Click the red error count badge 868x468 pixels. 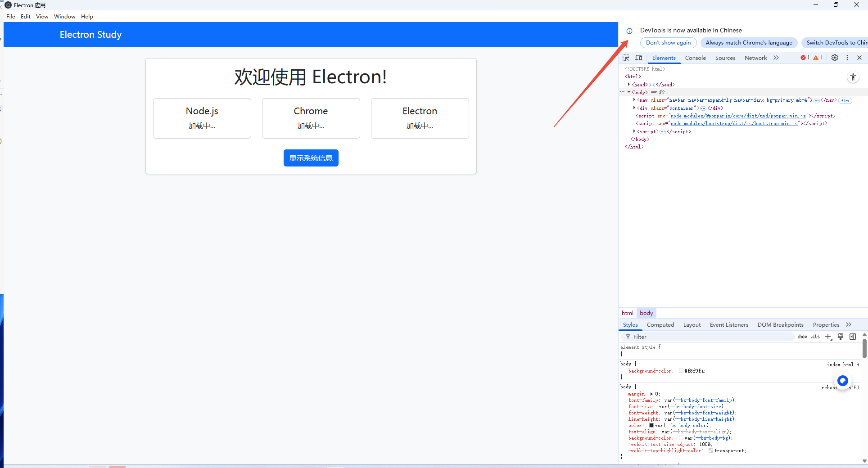pos(805,58)
